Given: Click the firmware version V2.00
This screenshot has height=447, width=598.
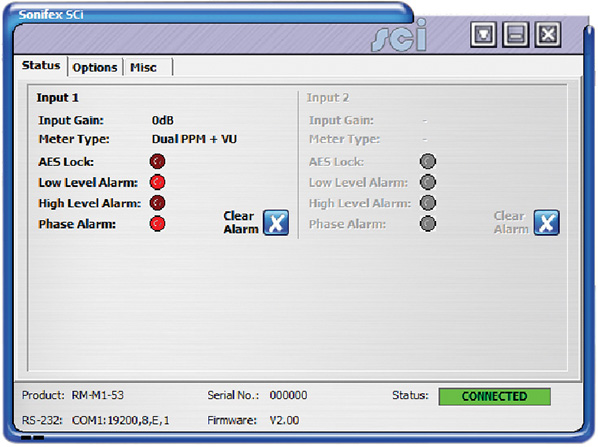Looking at the screenshot, I should click(x=284, y=420).
